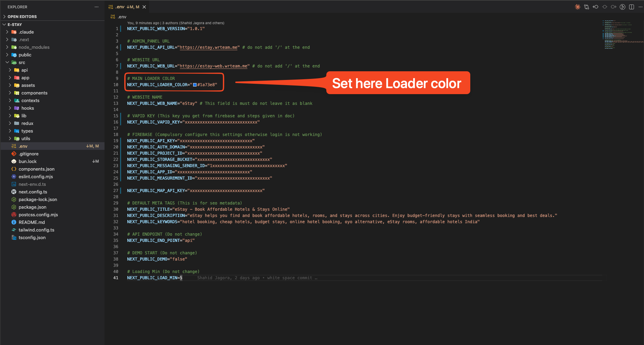The width and height of the screenshot is (644, 345).
Task: Toggle file annotations using circled git graph icon
Action: tap(623, 7)
